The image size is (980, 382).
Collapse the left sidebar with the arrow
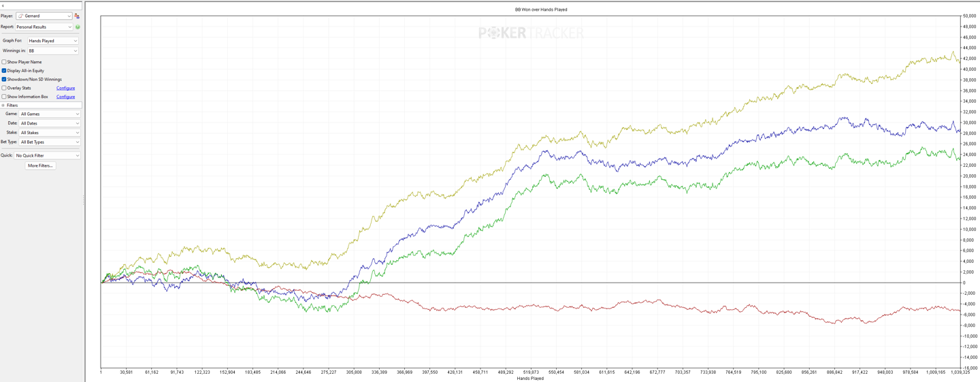point(3,5)
